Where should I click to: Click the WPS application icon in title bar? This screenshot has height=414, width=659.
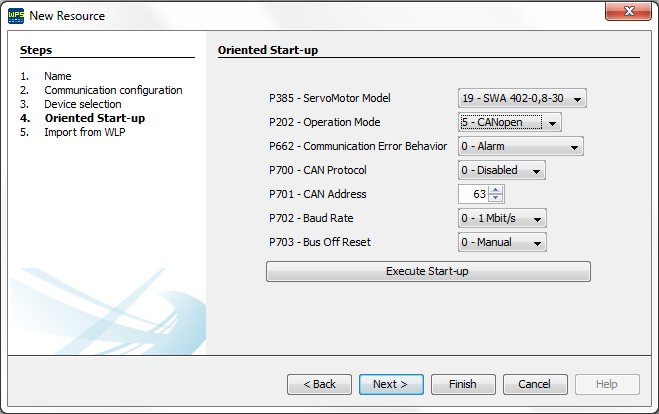[x=16, y=15]
